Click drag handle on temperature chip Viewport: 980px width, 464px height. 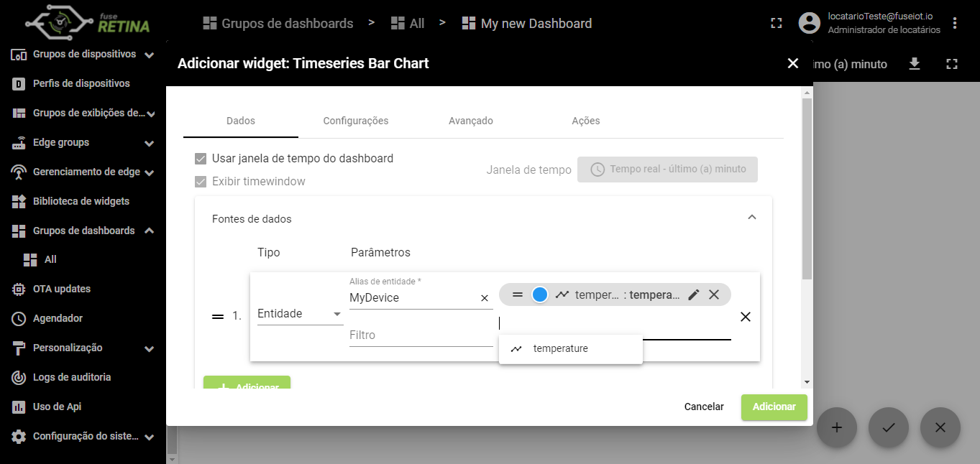click(x=518, y=294)
